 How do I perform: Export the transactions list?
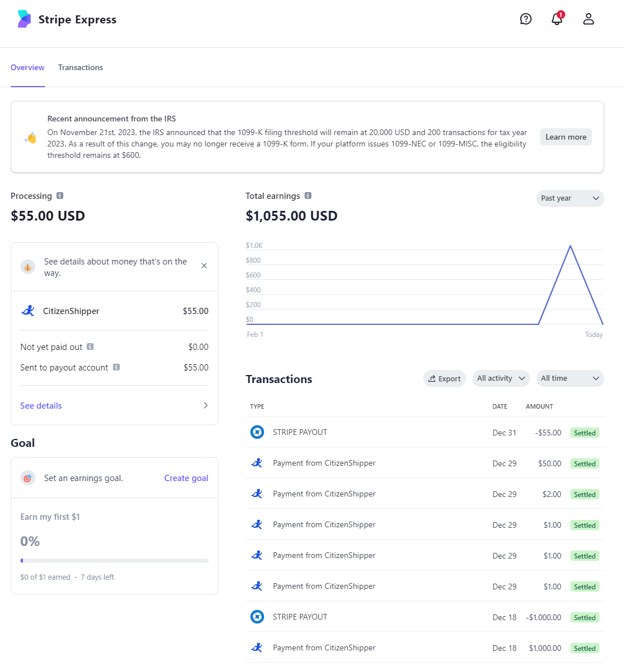pyautogui.click(x=444, y=378)
